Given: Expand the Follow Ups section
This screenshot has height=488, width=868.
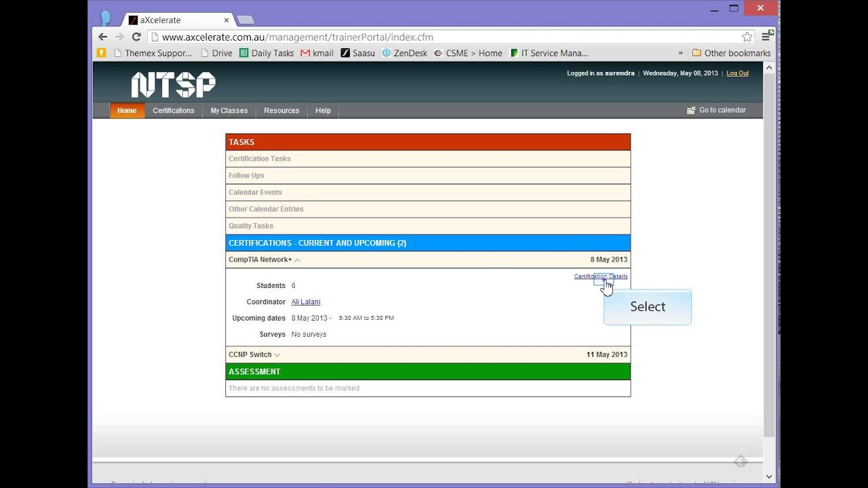Looking at the screenshot, I should [428, 176].
